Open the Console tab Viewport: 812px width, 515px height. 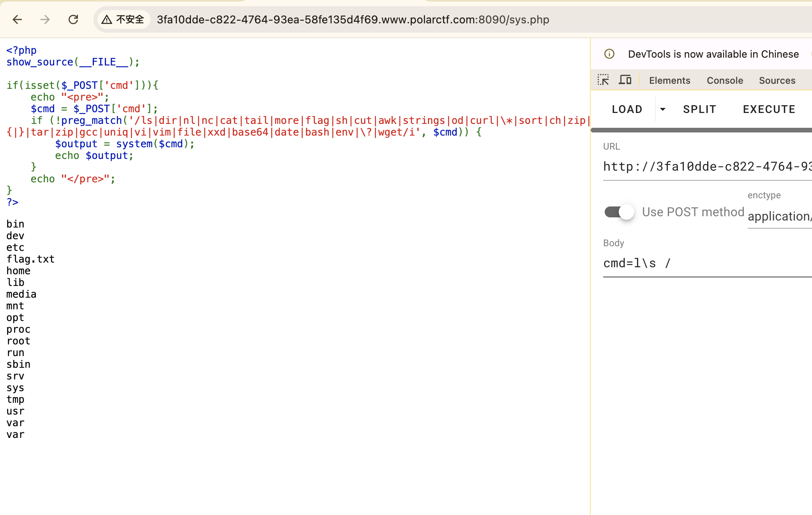point(725,80)
